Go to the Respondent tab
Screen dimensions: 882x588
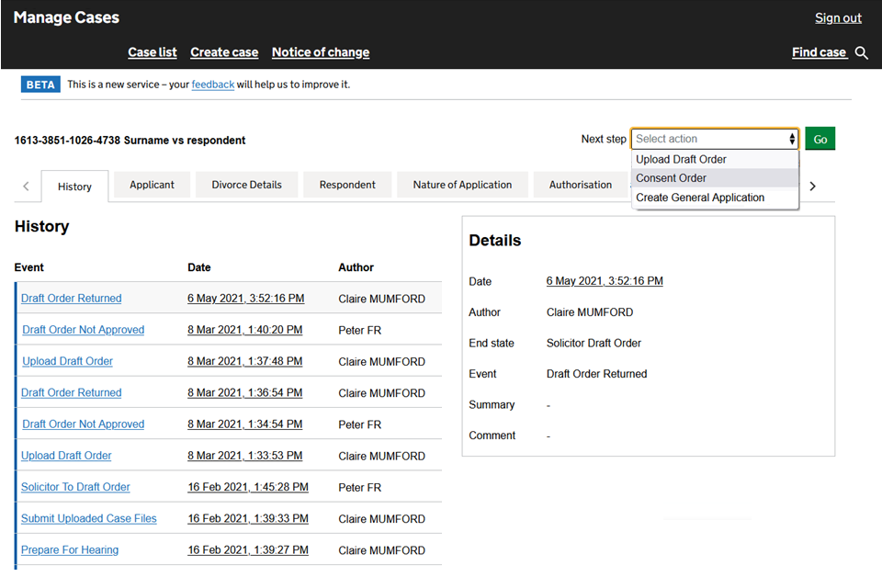[347, 185]
